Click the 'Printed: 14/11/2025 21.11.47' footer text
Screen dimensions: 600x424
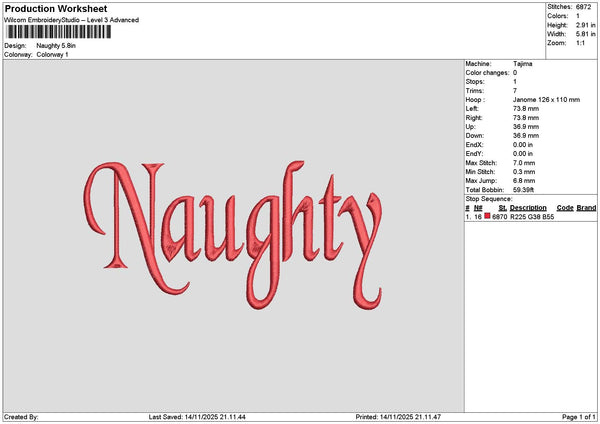pos(398,417)
